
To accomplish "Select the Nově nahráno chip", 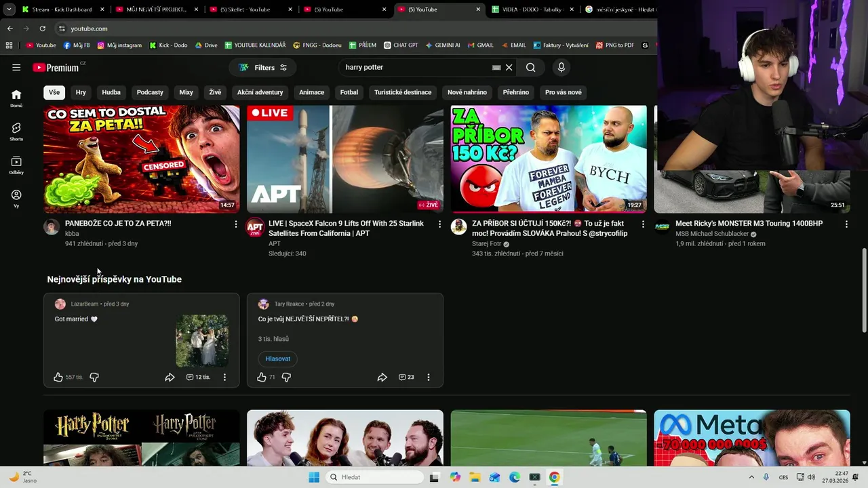I will click(x=467, y=92).
